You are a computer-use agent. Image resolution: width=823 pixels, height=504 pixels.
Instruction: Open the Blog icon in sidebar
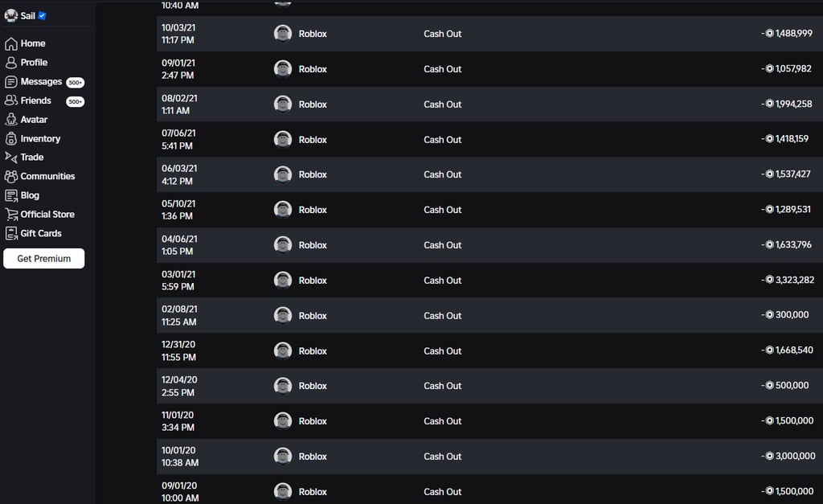[x=11, y=195]
